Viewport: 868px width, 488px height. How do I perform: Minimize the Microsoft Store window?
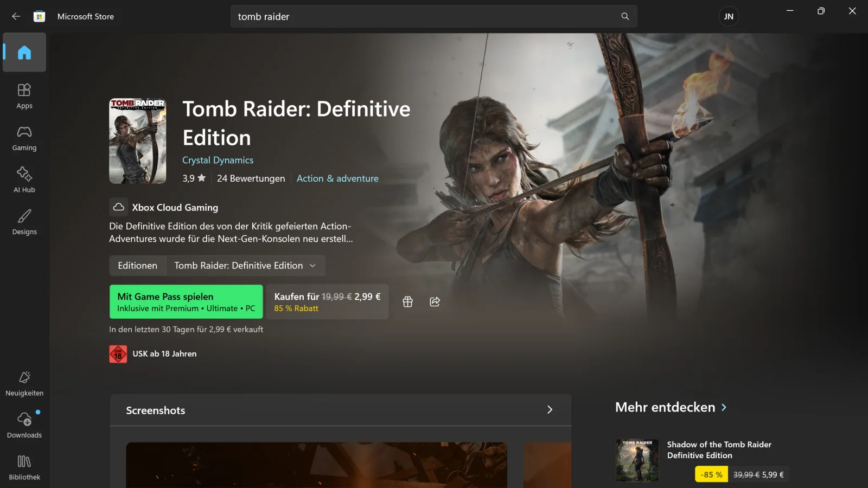coord(790,11)
